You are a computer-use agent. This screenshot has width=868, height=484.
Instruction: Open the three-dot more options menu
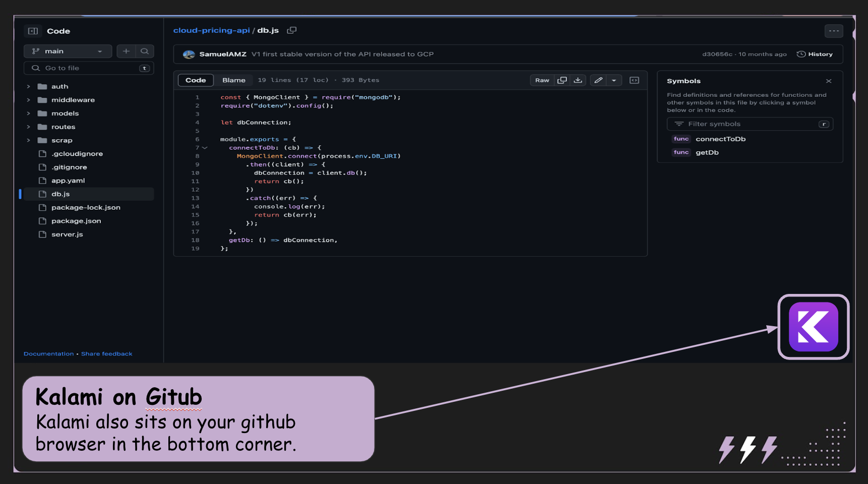[x=834, y=31]
